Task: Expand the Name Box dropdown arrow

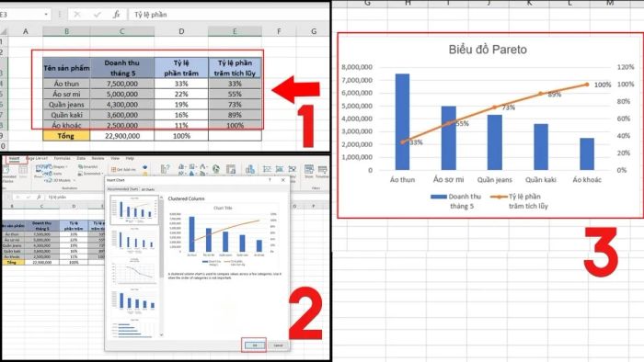Action: tap(46, 15)
